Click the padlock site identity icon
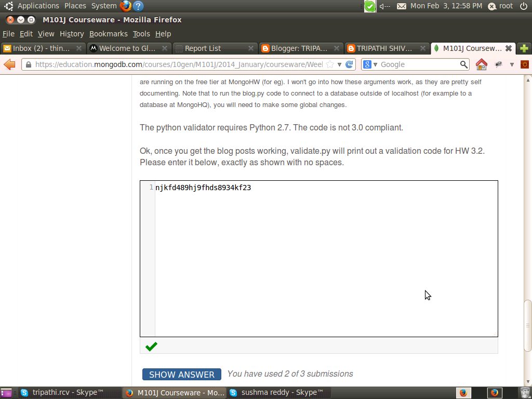The width and height of the screenshot is (532, 399). pos(29,64)
